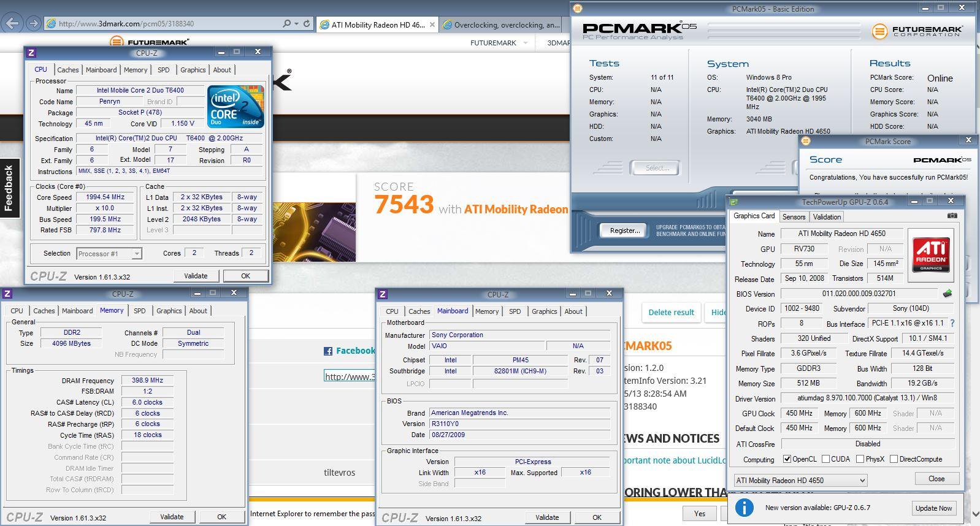Click Validate in CPU-Z CPU window
Screen dimensions: 980x526
click(x=196, y=276)
